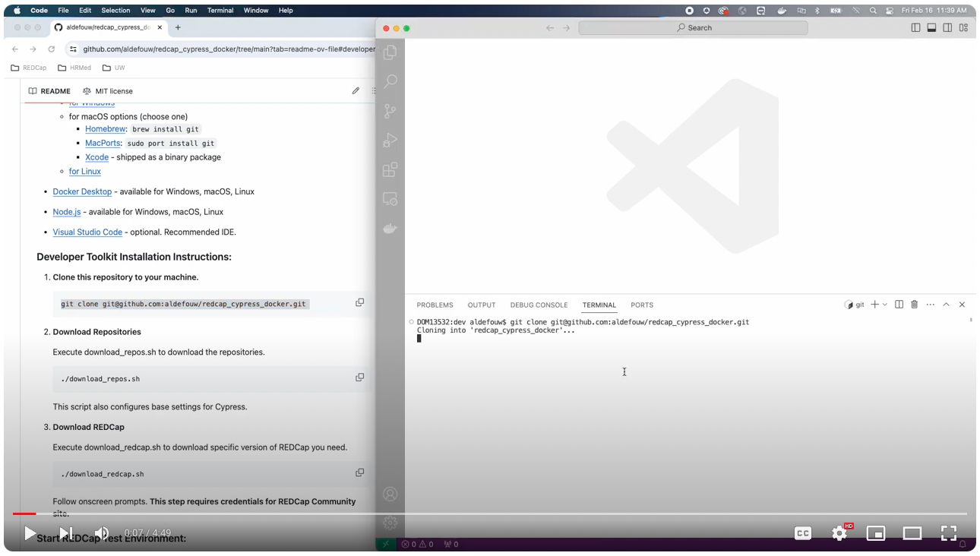Open the Run and Debug view

pyautogui.click(x=390, y=141)
